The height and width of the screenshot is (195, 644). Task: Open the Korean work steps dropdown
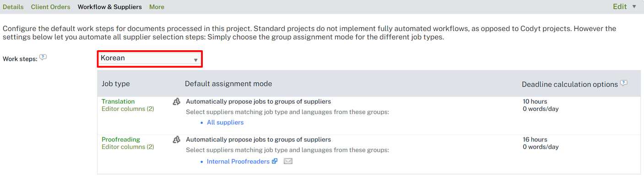pos(150,59)
